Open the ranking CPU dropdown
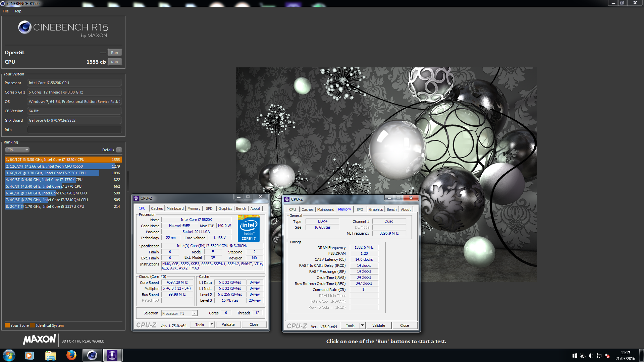 click(x=17, y=150)
